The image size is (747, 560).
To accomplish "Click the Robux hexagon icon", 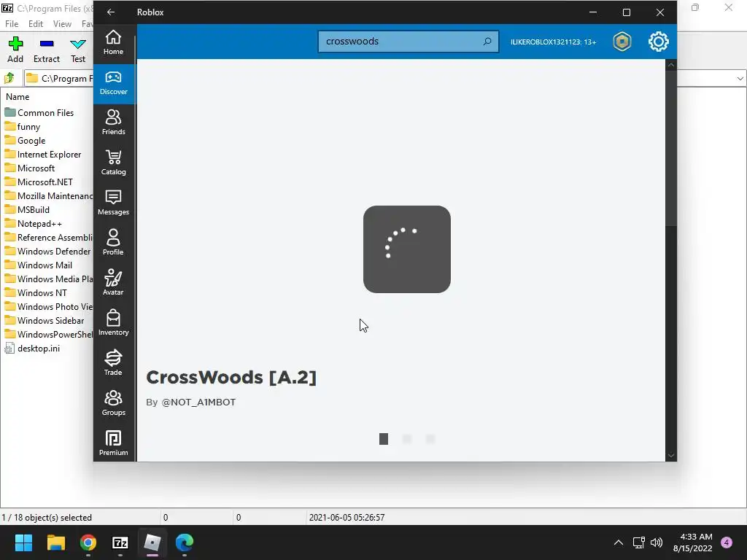I will pyautogui.click(x=622, y=42).
